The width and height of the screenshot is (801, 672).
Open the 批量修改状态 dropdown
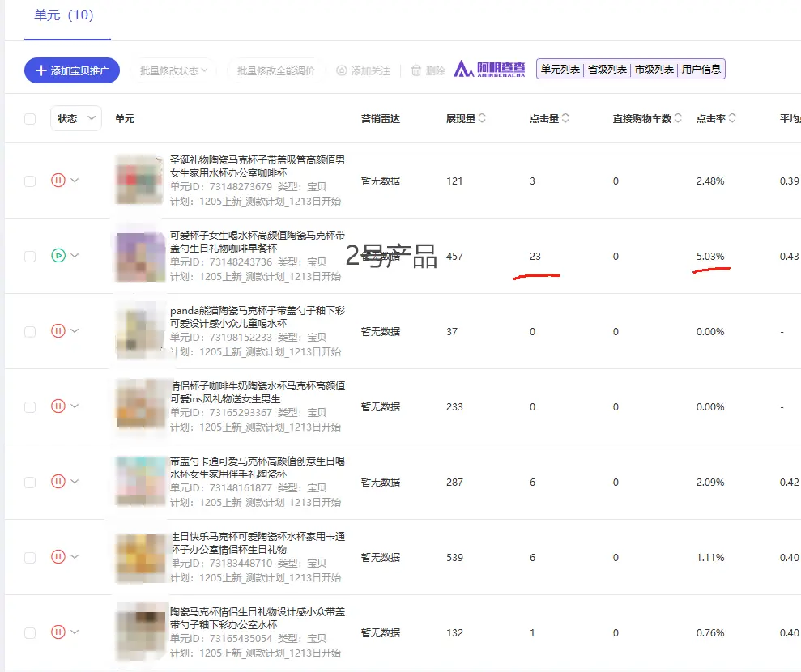(x=173, y=70)
